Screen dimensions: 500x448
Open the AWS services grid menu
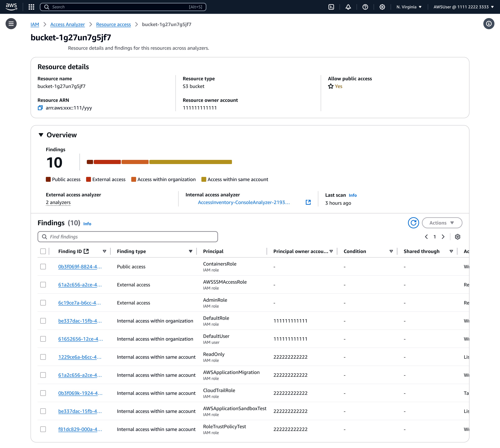tap(31, 7)
